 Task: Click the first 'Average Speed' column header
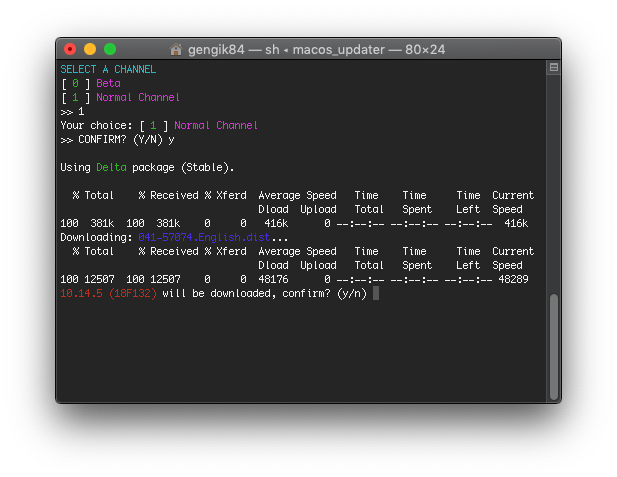coord(297,196)
